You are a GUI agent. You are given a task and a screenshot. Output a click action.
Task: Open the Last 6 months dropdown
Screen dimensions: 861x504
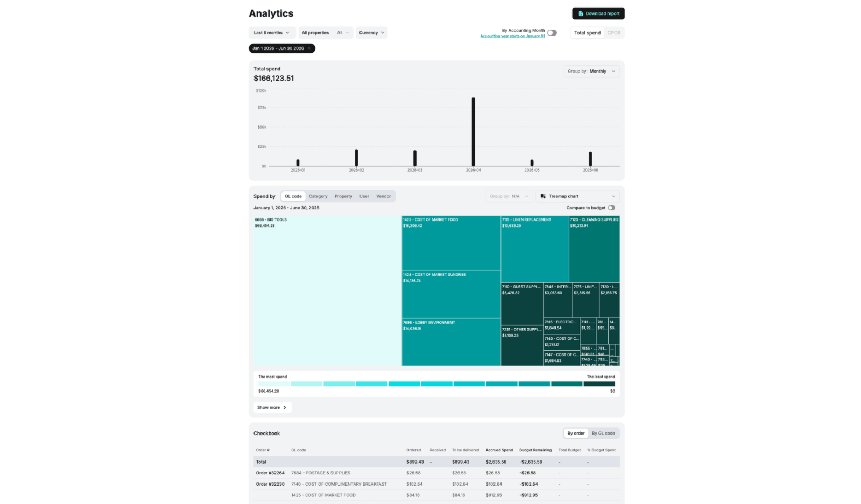272,33
